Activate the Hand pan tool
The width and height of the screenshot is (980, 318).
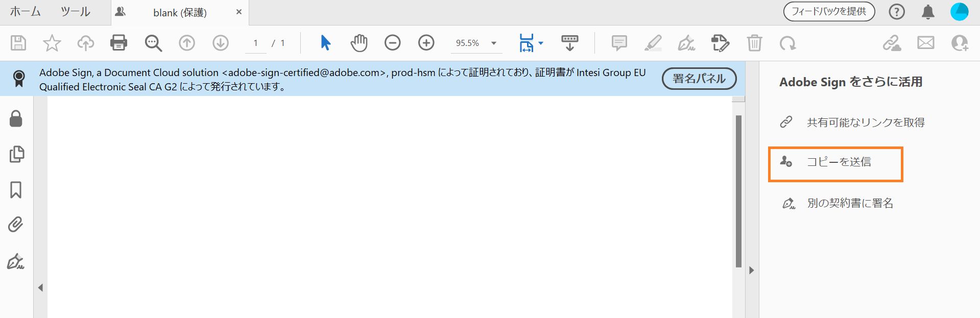point(359,43)
